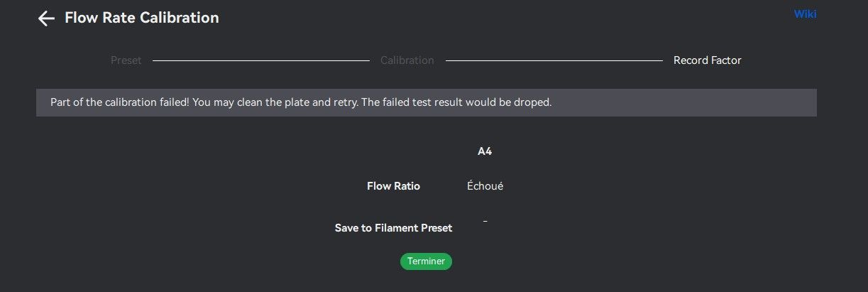The width and height of the screenshot is (868, 292).
Task: Click the dash placeholder beside Save to Filament Preset
Action: coord(485,222)
